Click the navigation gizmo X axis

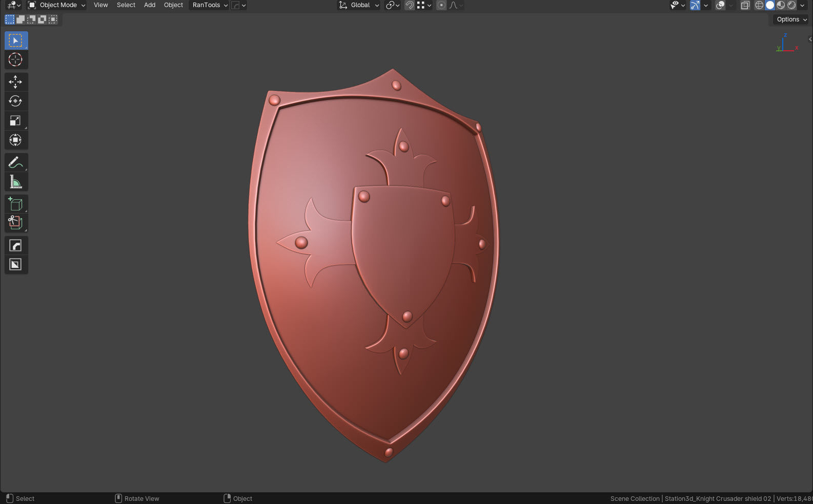click(797, 48)
